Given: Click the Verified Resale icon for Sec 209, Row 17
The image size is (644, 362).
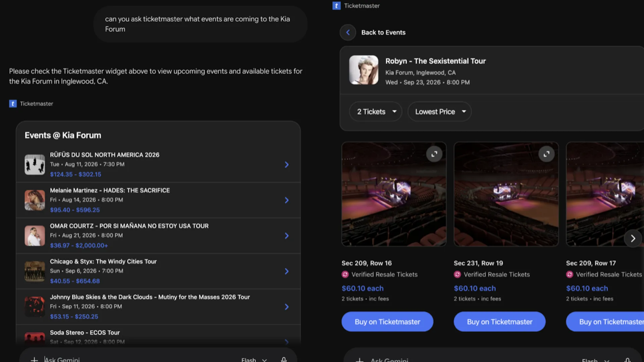Looking at the screenshot, I should click(570, 275).
